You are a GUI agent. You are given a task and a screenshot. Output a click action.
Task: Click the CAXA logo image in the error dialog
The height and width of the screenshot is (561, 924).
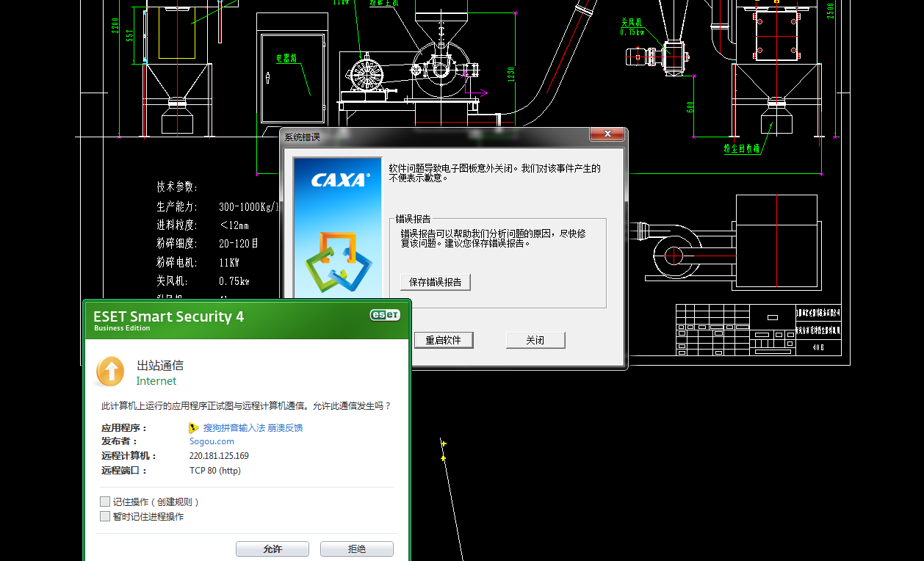pyautogui.click(x=337, y=227)
